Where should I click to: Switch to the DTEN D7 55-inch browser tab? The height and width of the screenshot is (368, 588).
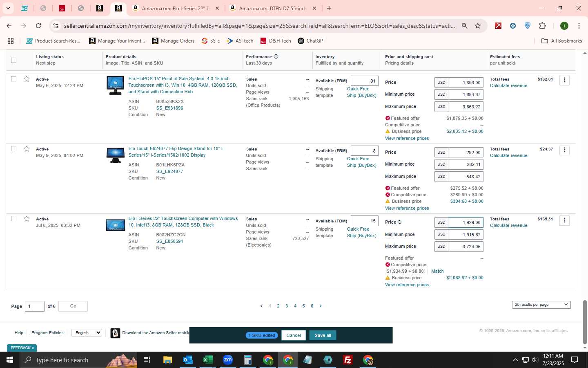[x=273, y=8]
